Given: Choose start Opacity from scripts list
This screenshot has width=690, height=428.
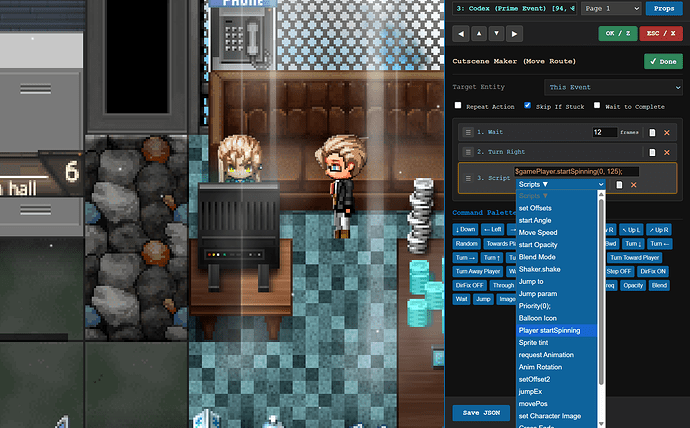Looking at the screenshot, I should (x=557, y=245).
